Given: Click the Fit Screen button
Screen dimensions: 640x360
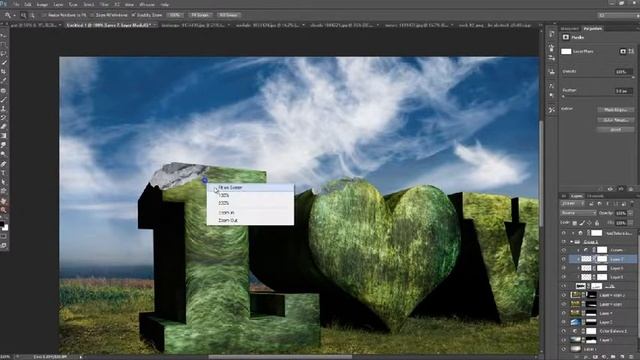Looking at the screenshot, I should [200, 15].
